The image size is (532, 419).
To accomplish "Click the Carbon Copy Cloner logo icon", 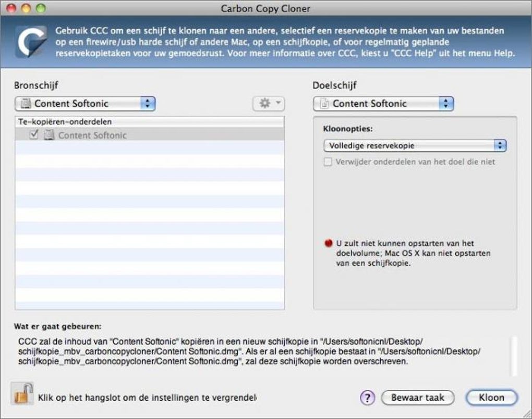I will pyautogui.click(x=31, y=42).
